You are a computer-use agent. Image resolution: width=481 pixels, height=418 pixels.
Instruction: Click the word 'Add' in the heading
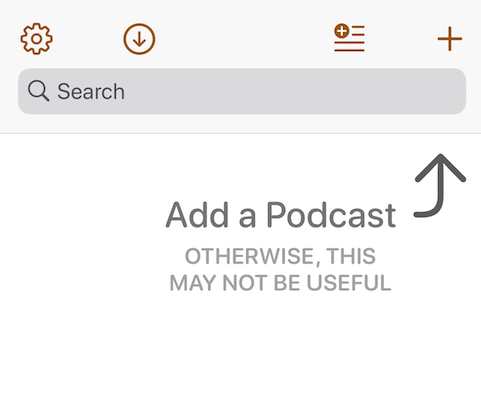pos(197,215)
